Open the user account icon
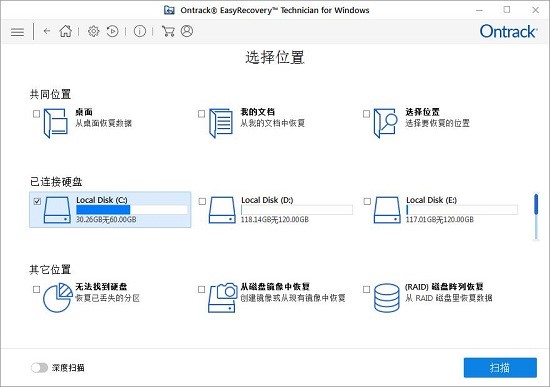Image resolution: width=550 pixels, height=387 pixels. pos(187,31)
